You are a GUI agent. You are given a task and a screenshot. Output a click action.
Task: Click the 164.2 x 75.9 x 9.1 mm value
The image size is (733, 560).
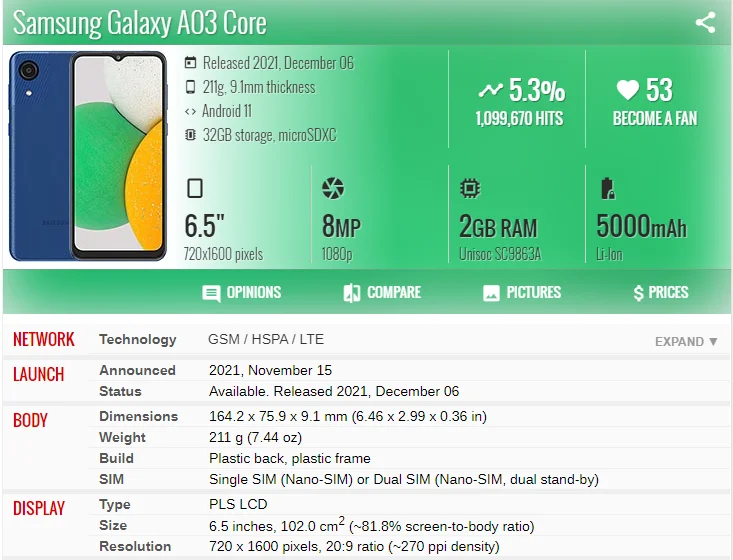point(348,416)
